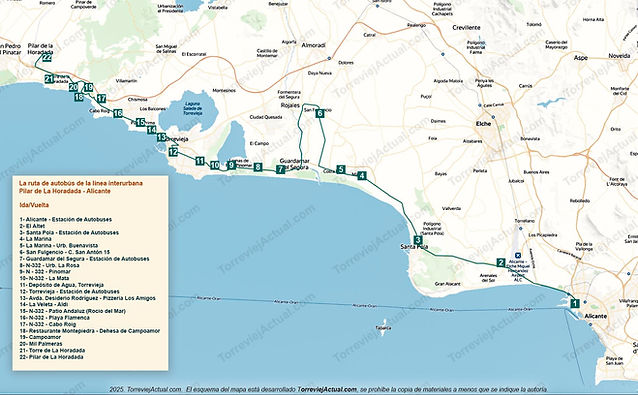Click the 'Ida/Vuelta' legend label
The height and width of the screenshot is (395, 638).
(x=34, y=205)
